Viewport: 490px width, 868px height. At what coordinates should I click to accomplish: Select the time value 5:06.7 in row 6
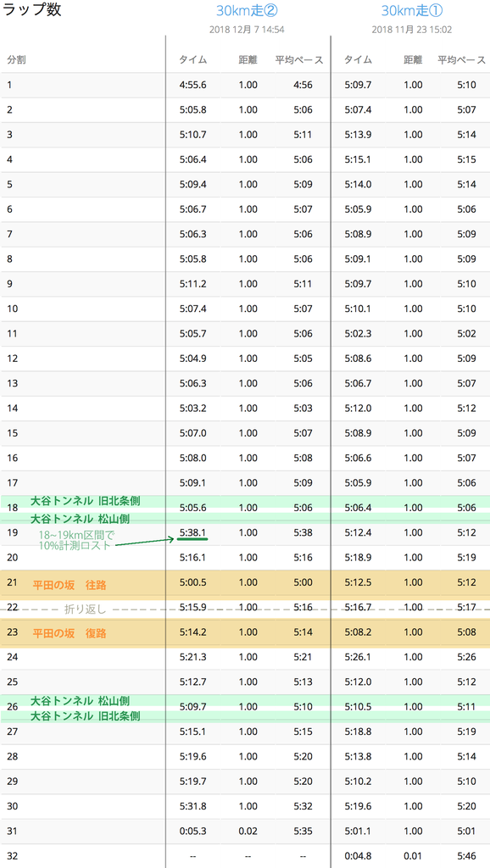(193, 210)
